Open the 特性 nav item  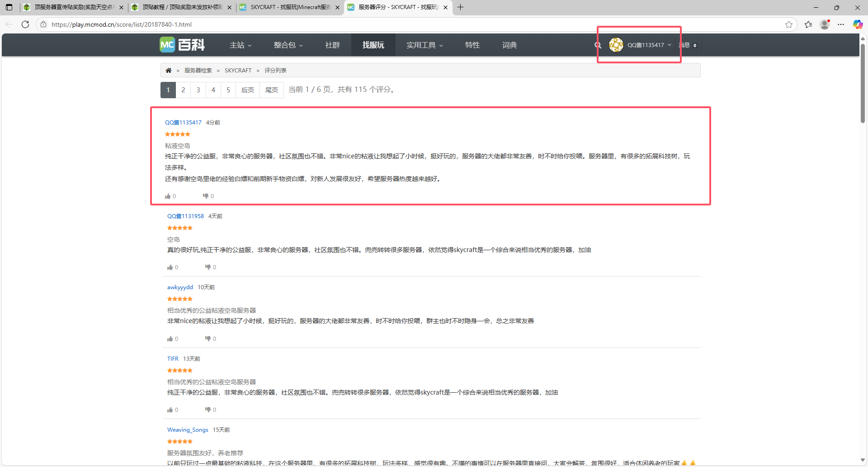coord(472,45)
